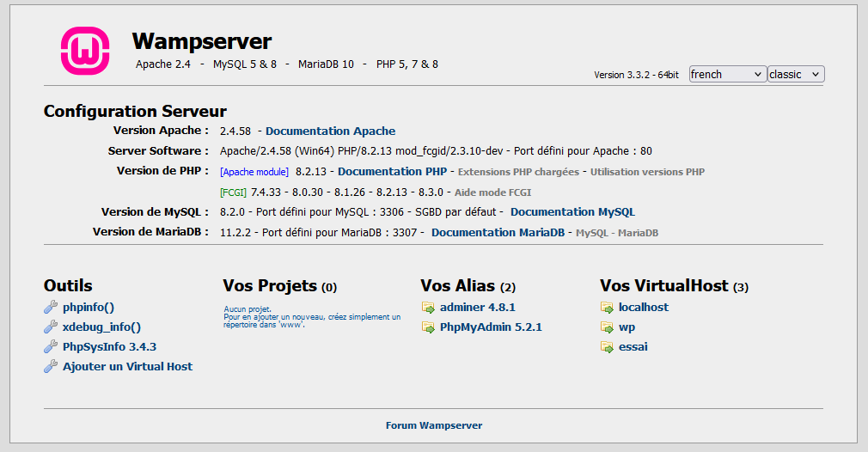The image size is (868, 452).
Task: Click the folder icon beside localhost
Action: point(608,307)
